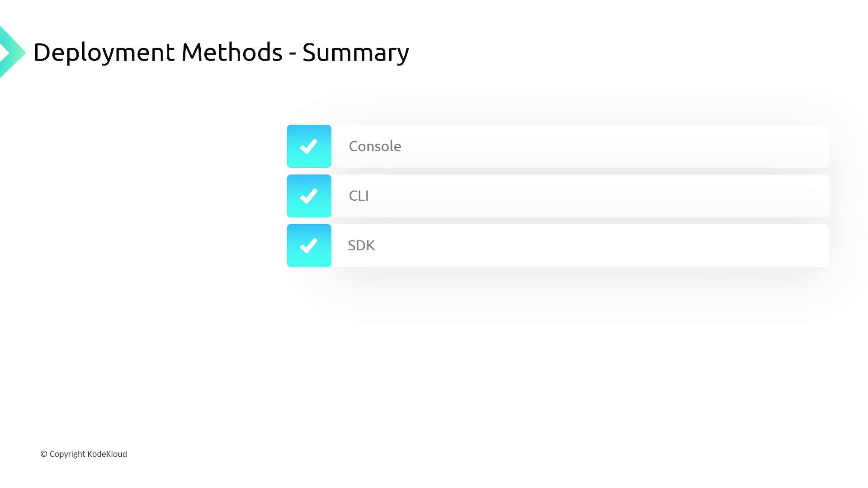Click the copyright symbol at the bottom left
This screenshot has height=488, width=868.
click(x=44, y=454)
